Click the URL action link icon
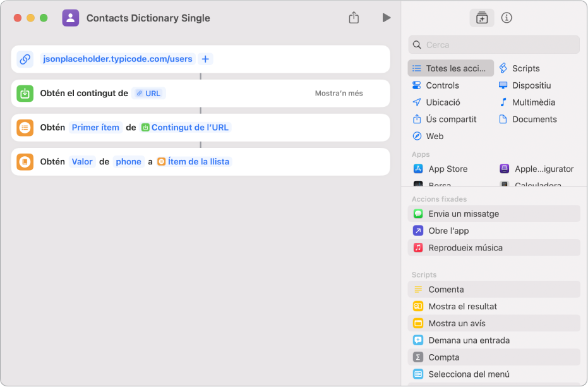The width and height of the screenshot is (588, 387). [x=25, y=59]
